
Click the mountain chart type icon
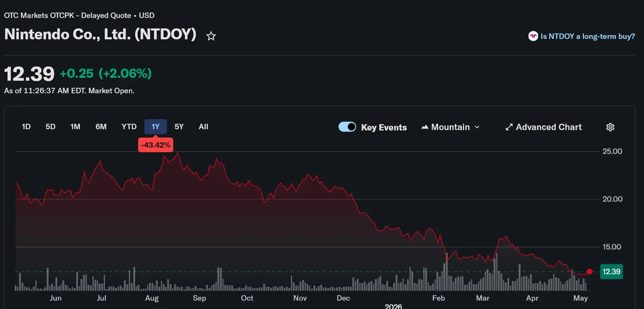[425, 127]
